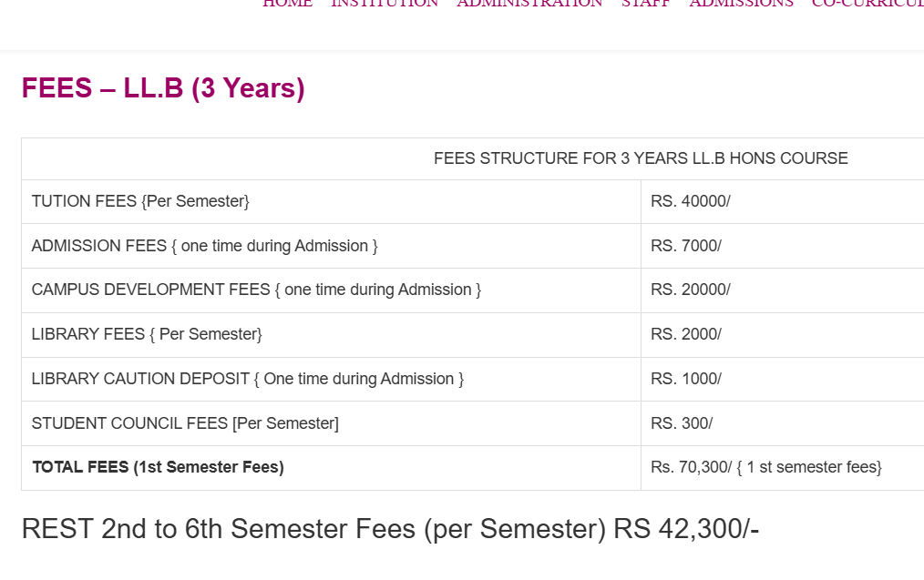Open the INSTITUTION menu
924x580 pixels.
[x=385, y=4]
